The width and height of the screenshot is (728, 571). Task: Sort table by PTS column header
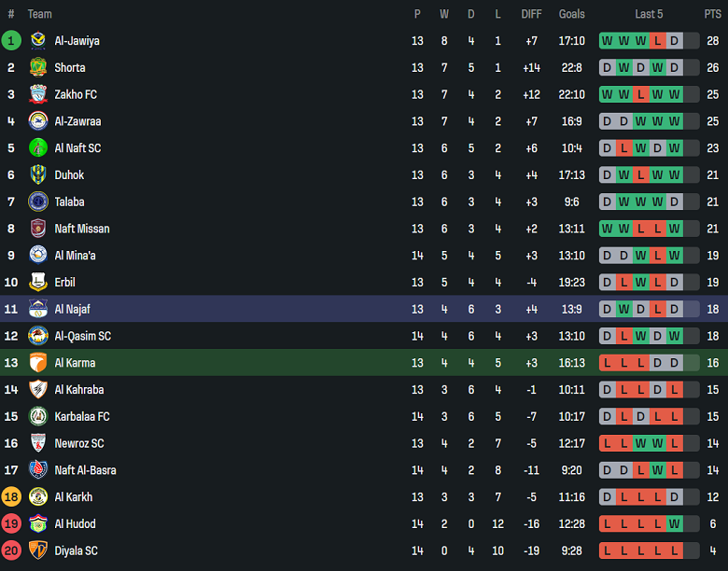point(713,14)
